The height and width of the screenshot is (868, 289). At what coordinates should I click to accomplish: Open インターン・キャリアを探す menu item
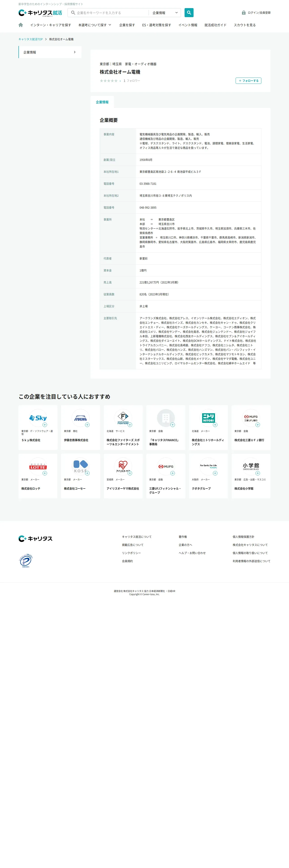point(50,25)
